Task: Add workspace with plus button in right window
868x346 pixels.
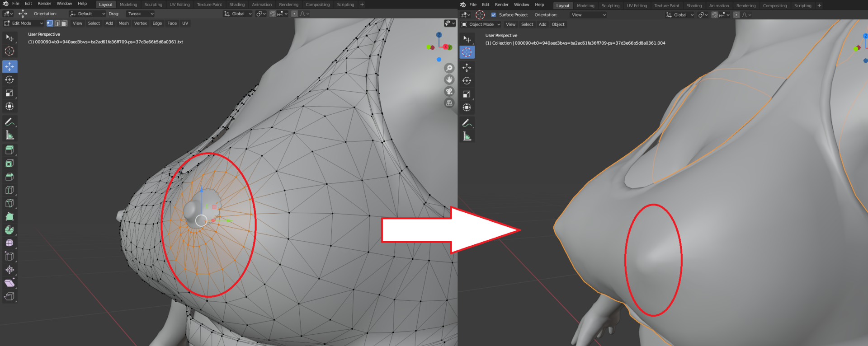Action: point(819,6)
